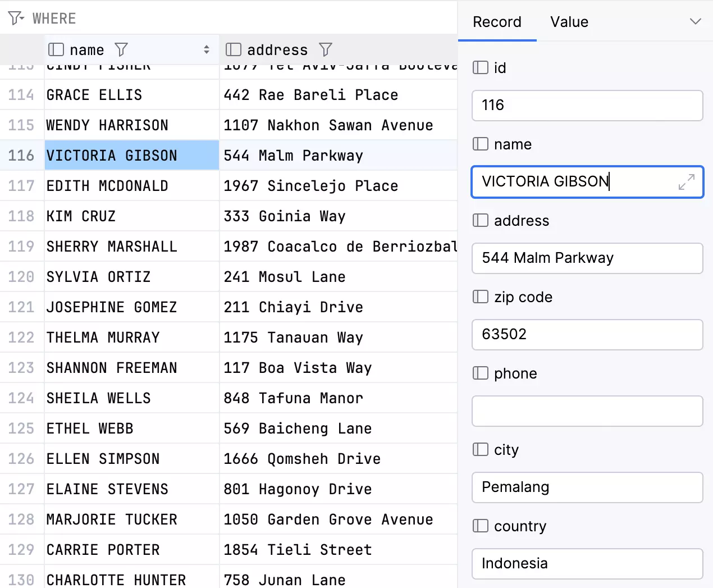Click the address column filter icon
This screenshot has height=588, width=713.
[326, 50]
